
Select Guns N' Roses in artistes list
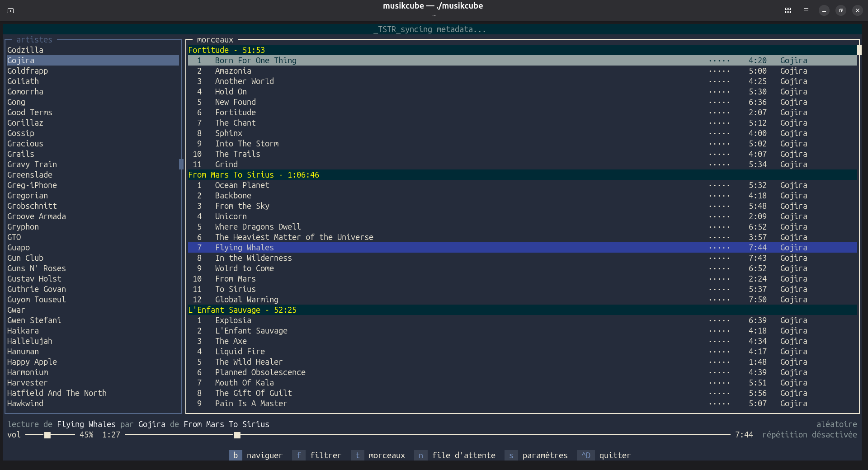click(x=36, y=268)
